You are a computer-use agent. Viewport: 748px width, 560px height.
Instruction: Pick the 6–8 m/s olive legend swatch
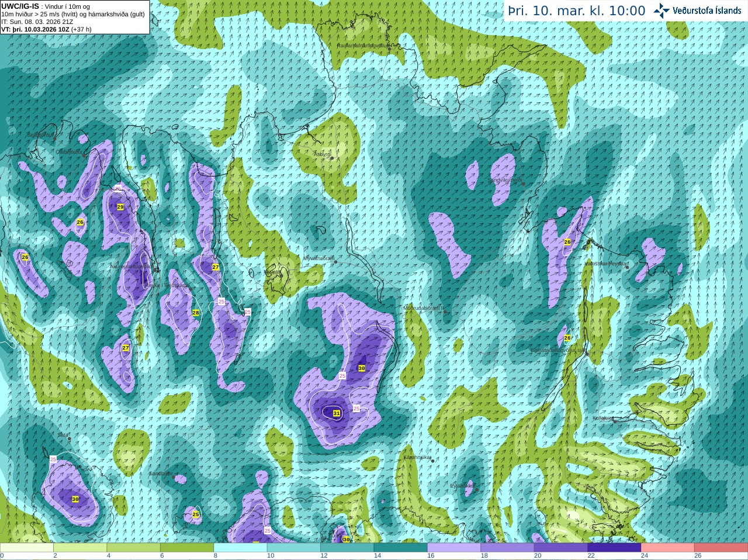(x=187, y=548)
